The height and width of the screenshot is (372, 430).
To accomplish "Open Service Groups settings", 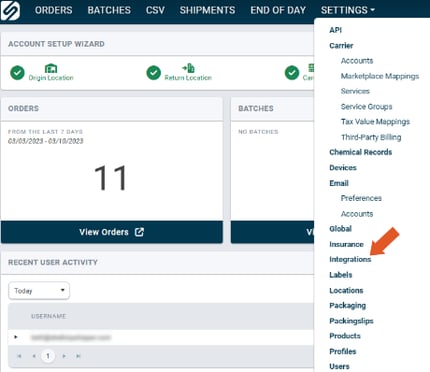I will click(x=366, y=107).
